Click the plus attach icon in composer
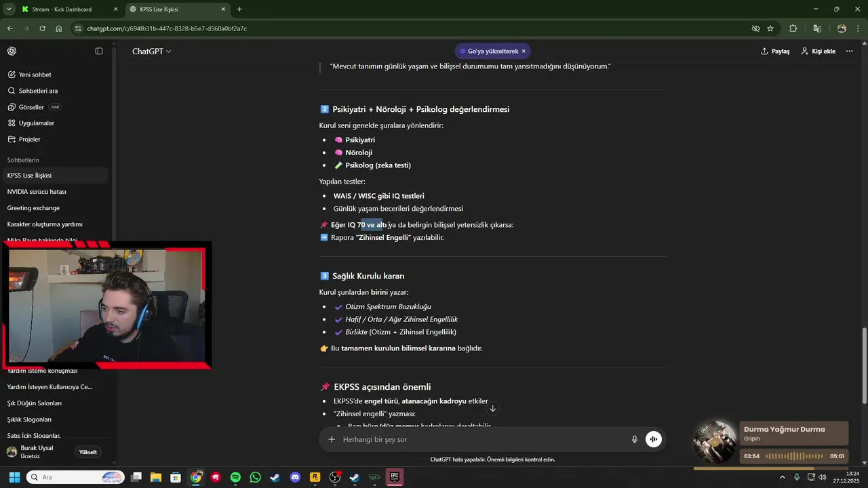This screenshot has height=488, width=868. tap(332, 439)
